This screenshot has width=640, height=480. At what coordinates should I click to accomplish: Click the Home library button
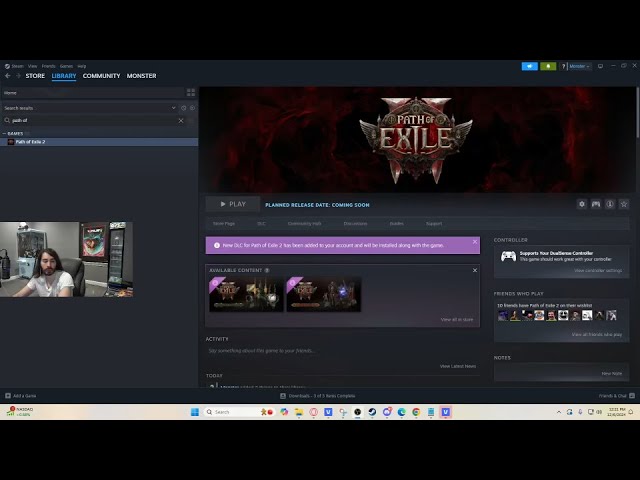pyautogui.click(x=93, y=93)
